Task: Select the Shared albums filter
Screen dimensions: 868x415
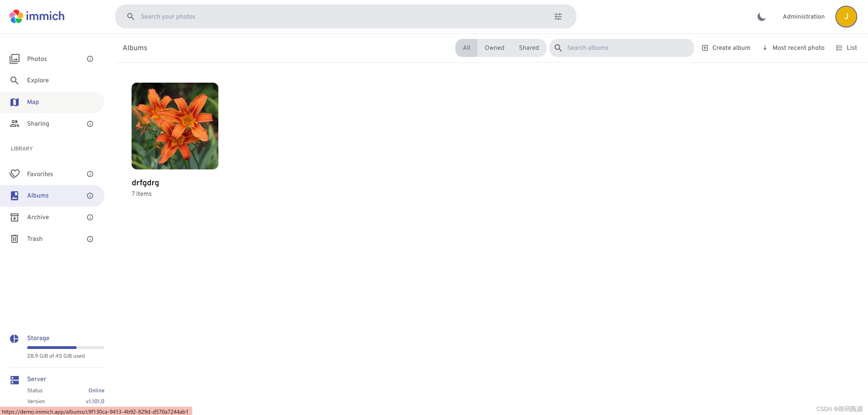Action: (x=529, y=48)
